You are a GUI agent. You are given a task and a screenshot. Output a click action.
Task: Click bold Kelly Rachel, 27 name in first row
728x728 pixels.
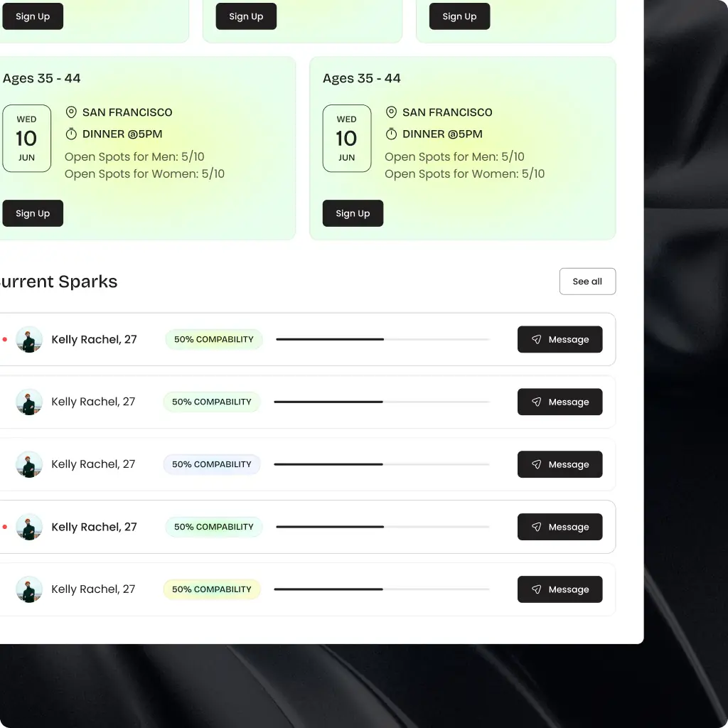(x=95, y=339)
